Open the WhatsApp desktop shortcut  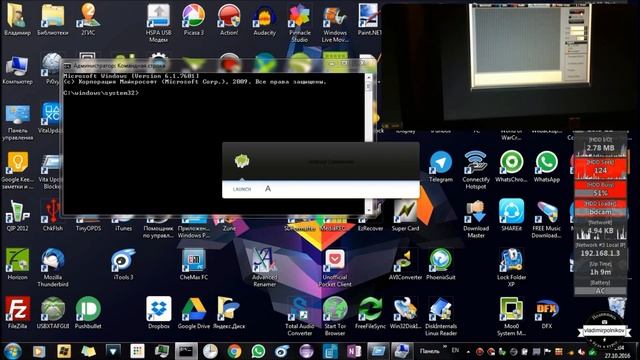(547, 167)
